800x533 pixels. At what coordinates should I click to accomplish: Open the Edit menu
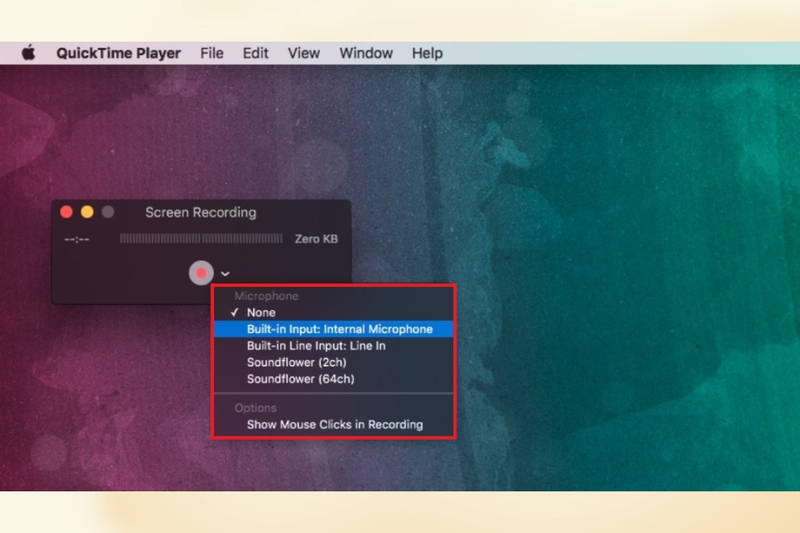click(255, 53)
